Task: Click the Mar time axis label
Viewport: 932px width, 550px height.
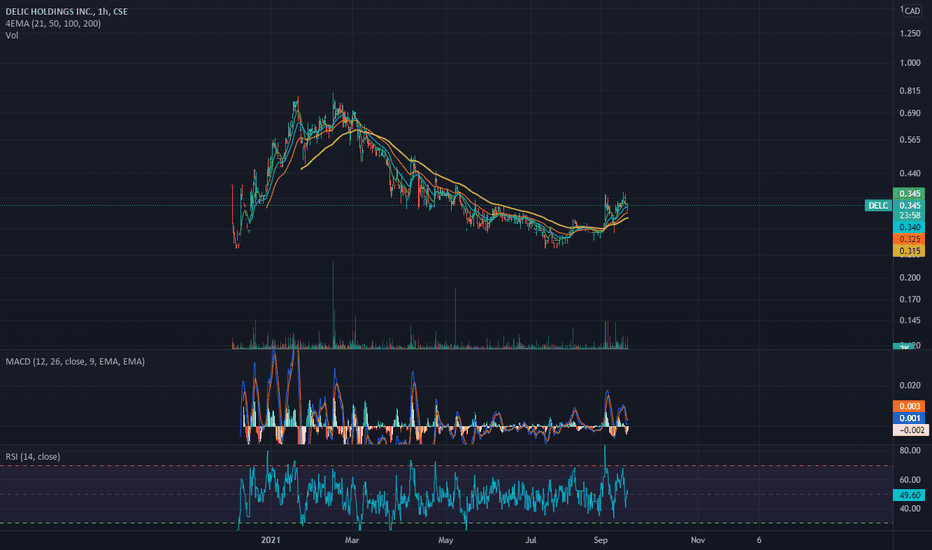Action: pyautogui.click(x=352, y=540)
